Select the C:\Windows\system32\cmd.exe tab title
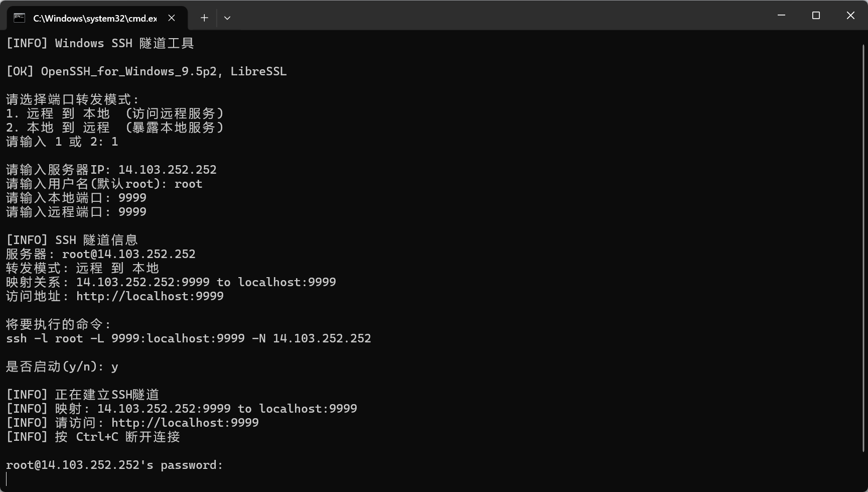868x492 pixels. point(95,19)
